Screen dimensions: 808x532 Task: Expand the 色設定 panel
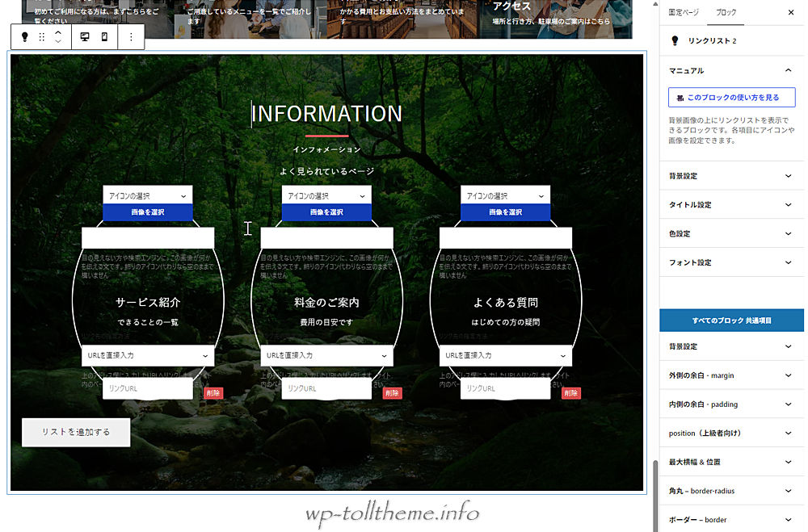pos(732,233)
